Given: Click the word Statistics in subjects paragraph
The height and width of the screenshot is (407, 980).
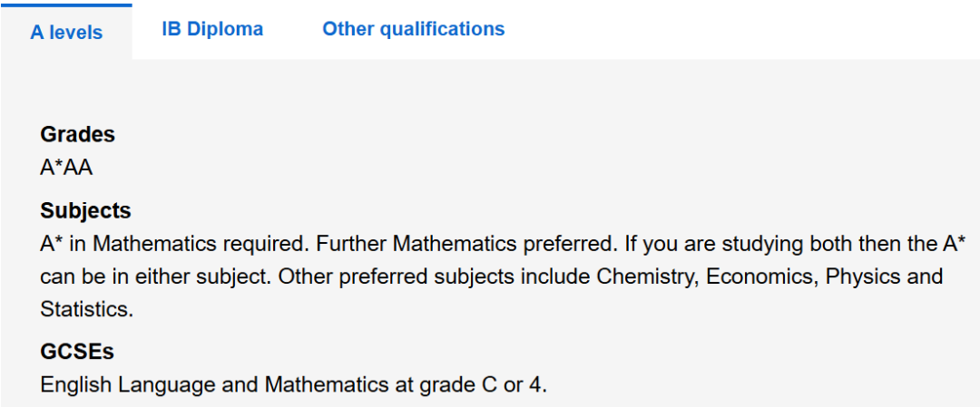Looking at the screenshot, I should click(87, 310).
